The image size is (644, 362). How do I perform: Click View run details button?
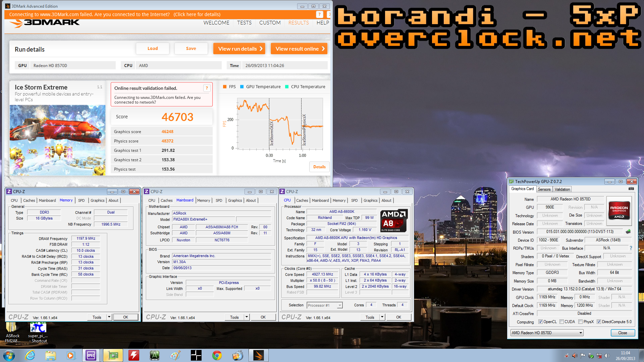point(239,49)
